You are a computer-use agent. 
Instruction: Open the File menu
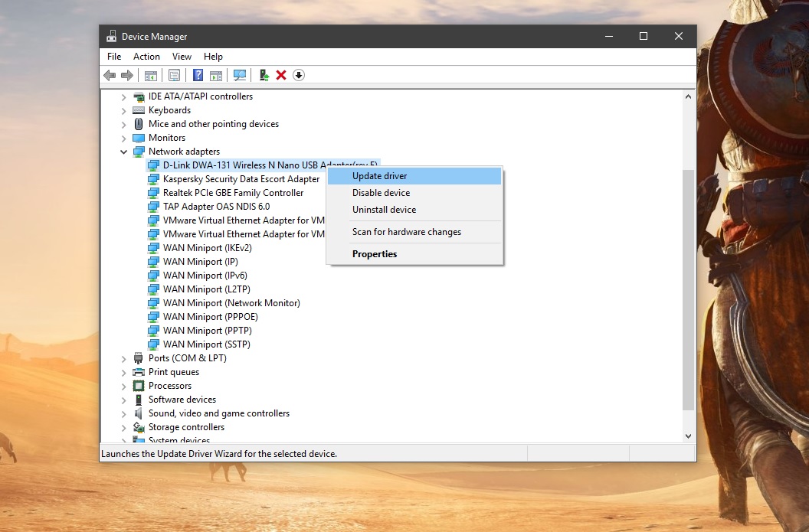[x=114, y=57]
